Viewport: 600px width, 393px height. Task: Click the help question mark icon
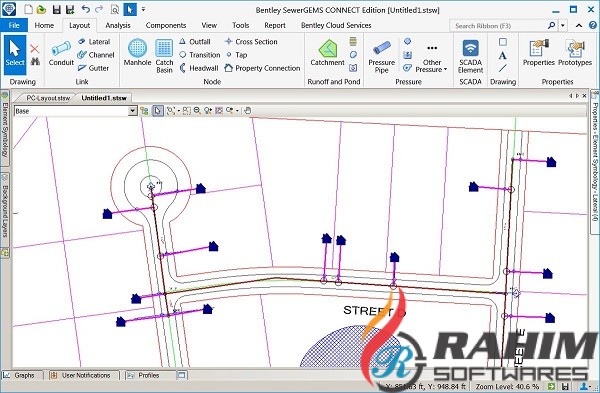593,26
